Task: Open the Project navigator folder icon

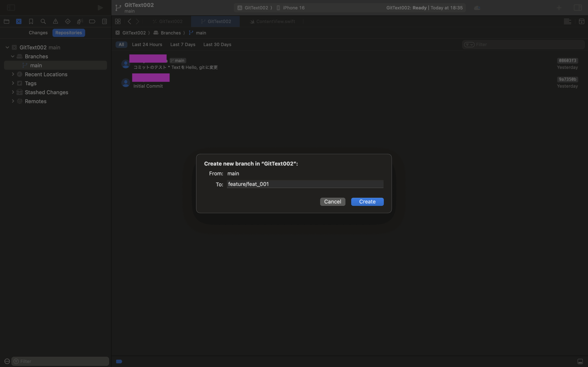Action: (x=7, y=21)
